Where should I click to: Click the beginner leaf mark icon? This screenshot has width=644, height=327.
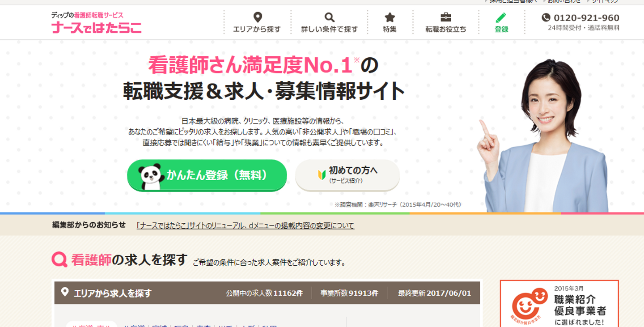click(x=322, y=175)
